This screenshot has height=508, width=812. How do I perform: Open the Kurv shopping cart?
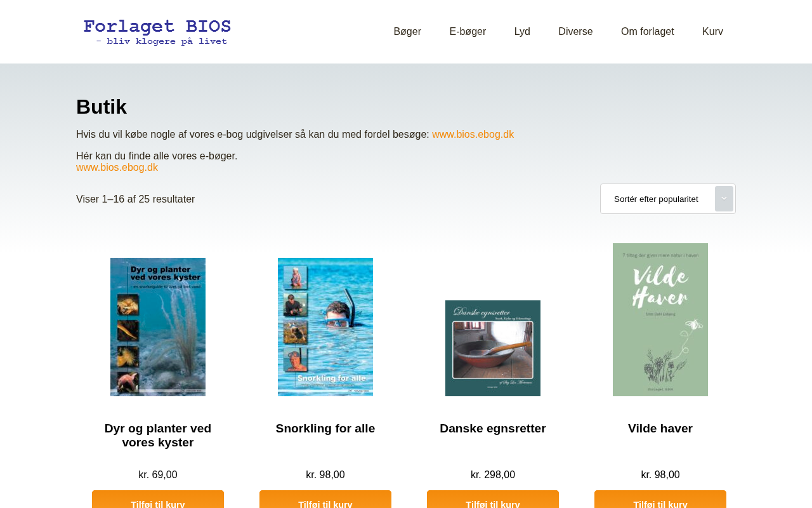point(712,32)
